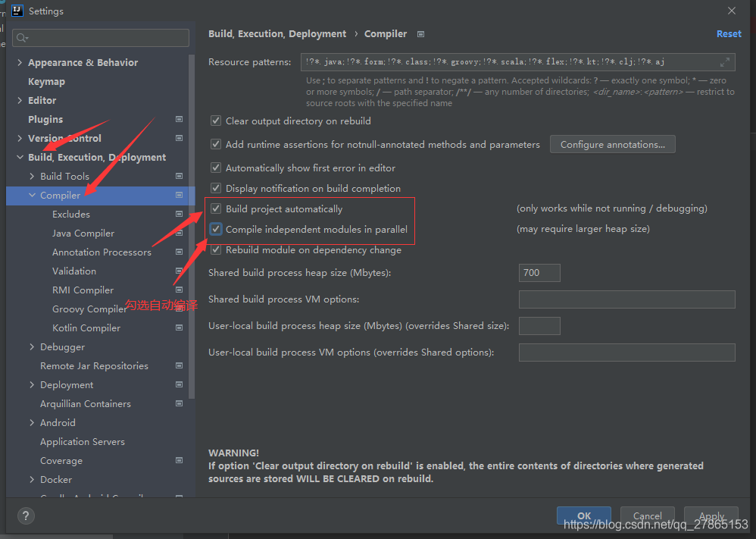Image resolution: width=756 pixels, height=539 pixels.
Task: Open help with the question mark button
Action: (26, 515)
